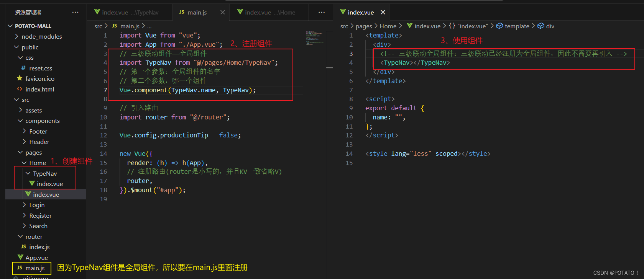Collapse the public folder
Image resolution: width=644 pixels, height=279 pixels.
pyautogui.click(x=16, y=47)
